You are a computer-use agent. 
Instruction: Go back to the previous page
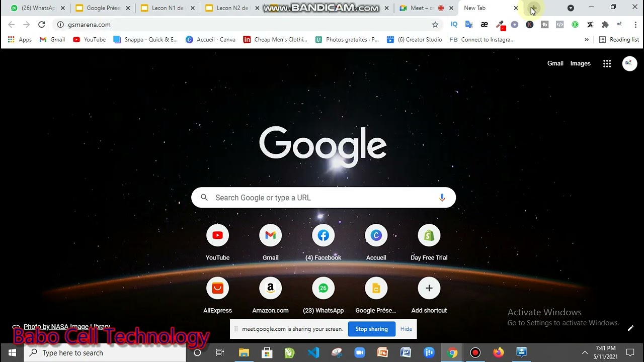12,25
